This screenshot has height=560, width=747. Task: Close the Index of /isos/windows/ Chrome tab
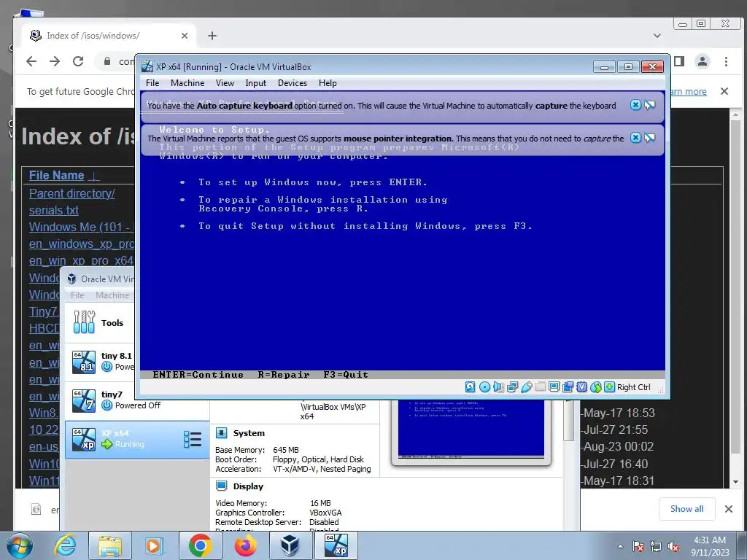pyautogui.click(x=185, y=36)
